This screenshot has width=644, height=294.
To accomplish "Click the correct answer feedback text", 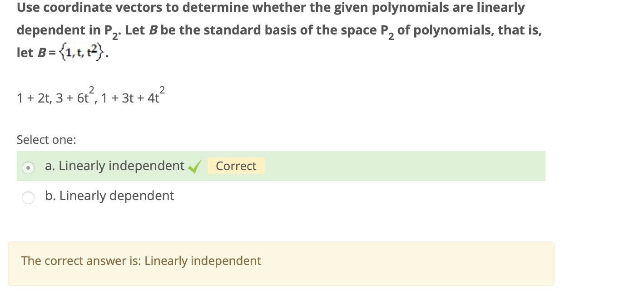I will (x=141, y=261).
